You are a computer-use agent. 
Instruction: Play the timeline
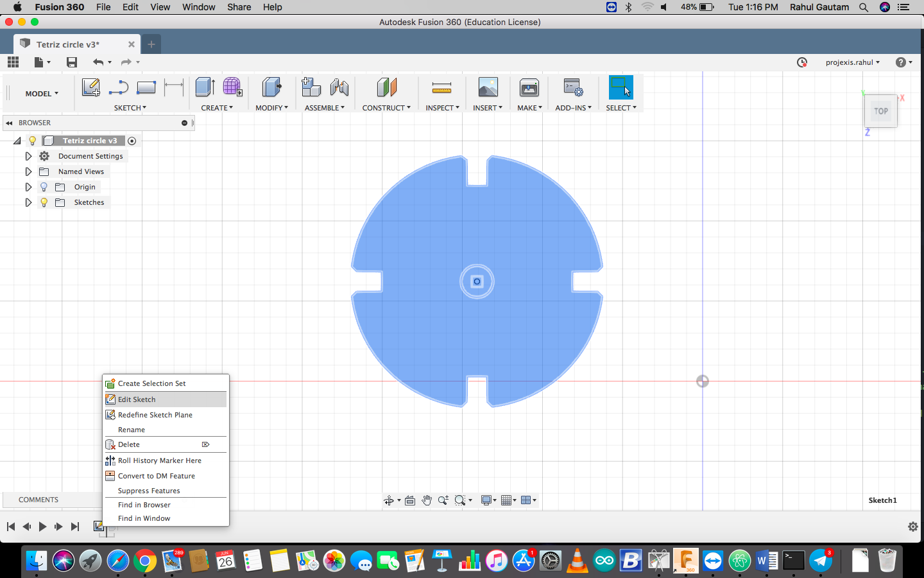tap(42, 527)
